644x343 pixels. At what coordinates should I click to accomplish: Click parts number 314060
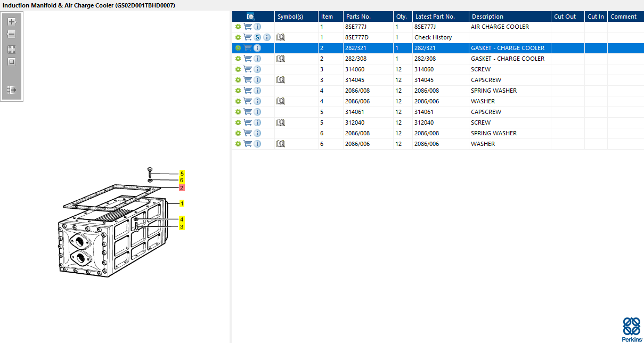(x=355, y=69)
